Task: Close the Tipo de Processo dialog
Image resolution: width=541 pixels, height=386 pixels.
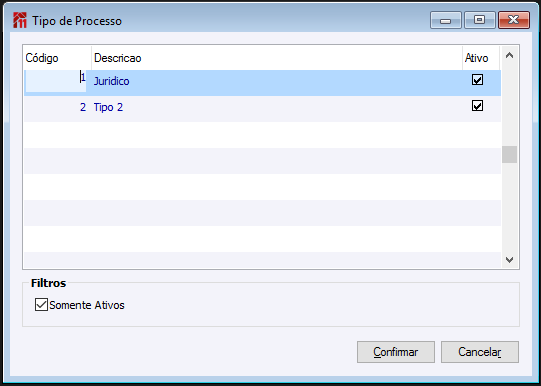Action: [514, 20]
